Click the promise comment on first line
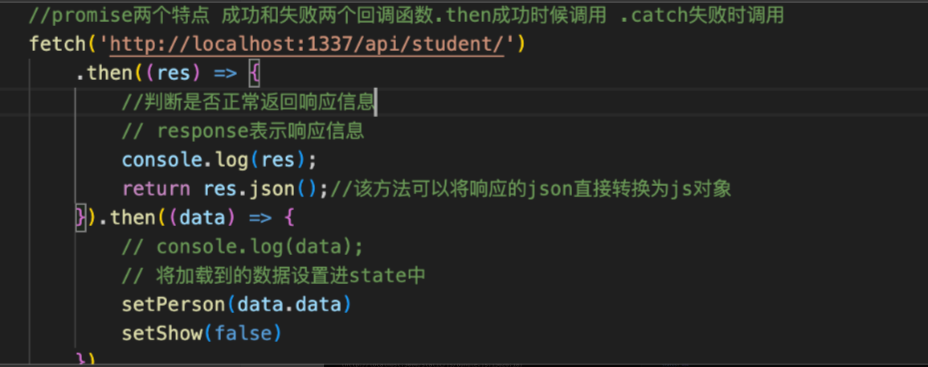 [406, 16]
